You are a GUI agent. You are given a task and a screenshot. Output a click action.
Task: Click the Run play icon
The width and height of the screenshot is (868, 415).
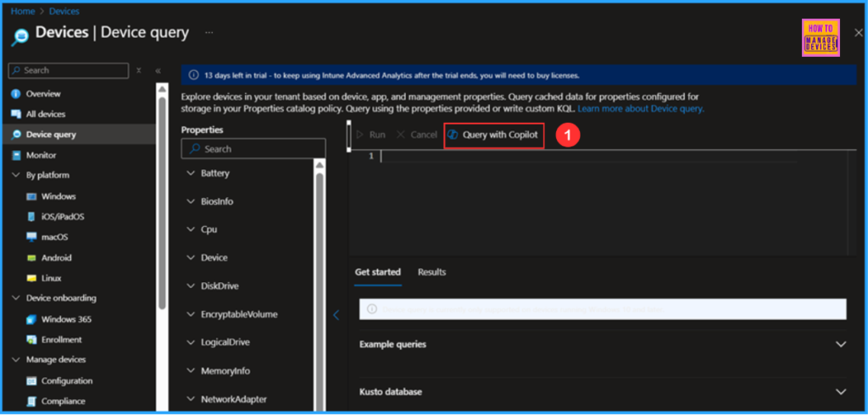point(359,135)
